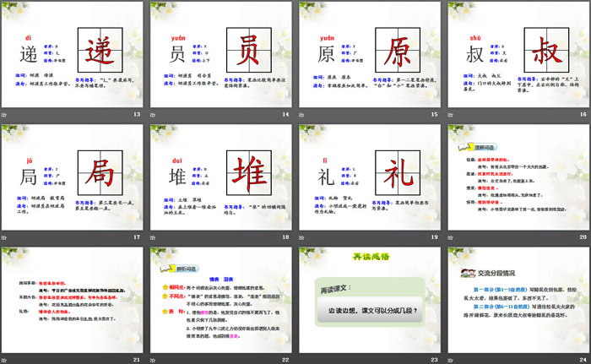Click the slide number 24 label
Viewport: 591px width, 364px height.
[x=583, y=360]
